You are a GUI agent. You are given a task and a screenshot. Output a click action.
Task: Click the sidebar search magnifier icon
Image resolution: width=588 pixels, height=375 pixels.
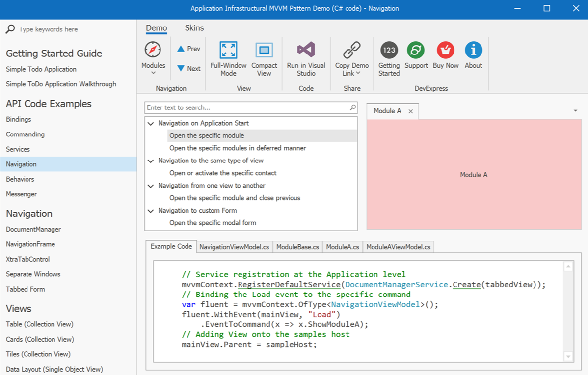[x=10, y=29]
